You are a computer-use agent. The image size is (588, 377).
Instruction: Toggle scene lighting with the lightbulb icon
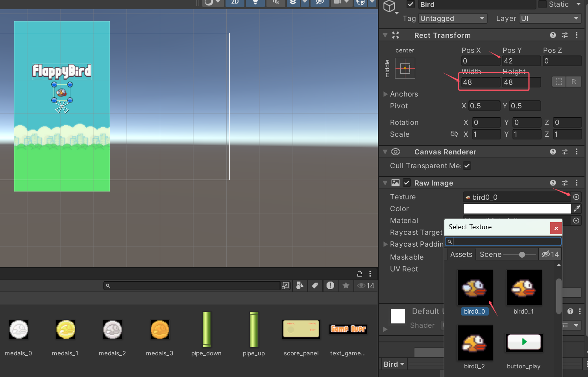coord(255,2)
